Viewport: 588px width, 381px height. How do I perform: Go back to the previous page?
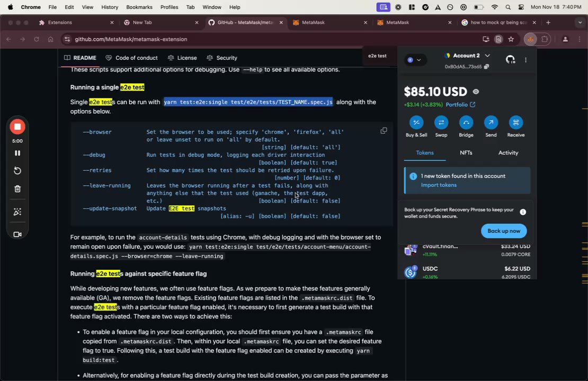[8, 39]
